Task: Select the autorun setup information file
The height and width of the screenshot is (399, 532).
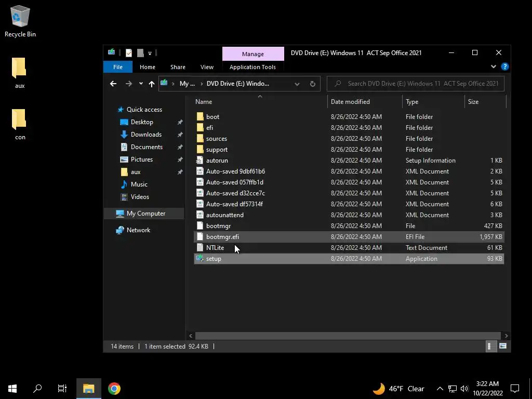Action: pos(349,161)
